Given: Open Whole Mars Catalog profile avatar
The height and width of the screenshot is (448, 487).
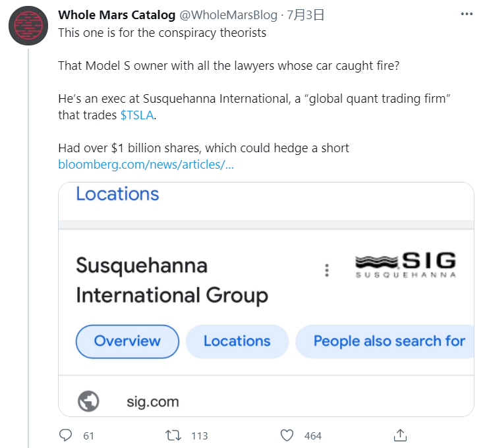Looking at the screenshot, I should (x=28, y=26).
